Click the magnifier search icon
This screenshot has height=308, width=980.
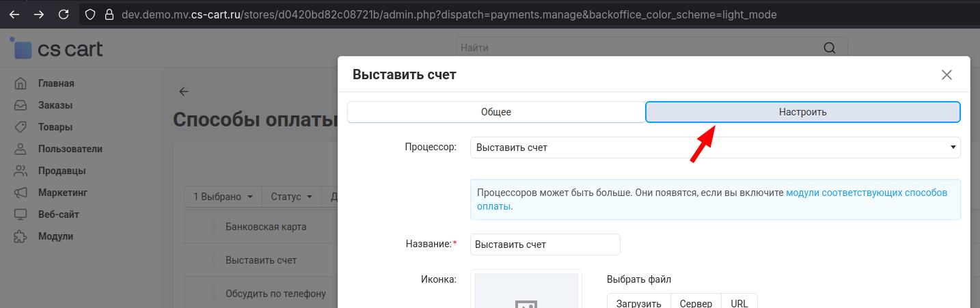(830, 48)
